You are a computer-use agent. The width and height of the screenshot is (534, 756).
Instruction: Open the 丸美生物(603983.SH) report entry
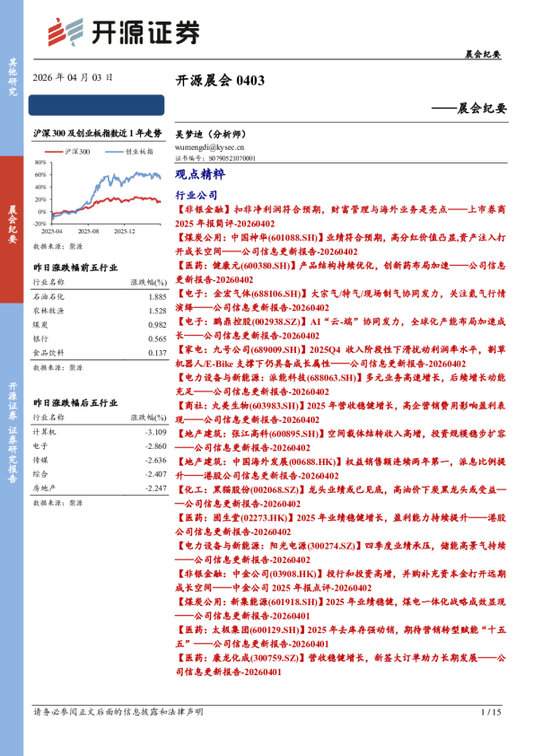[x=340, y=412]
